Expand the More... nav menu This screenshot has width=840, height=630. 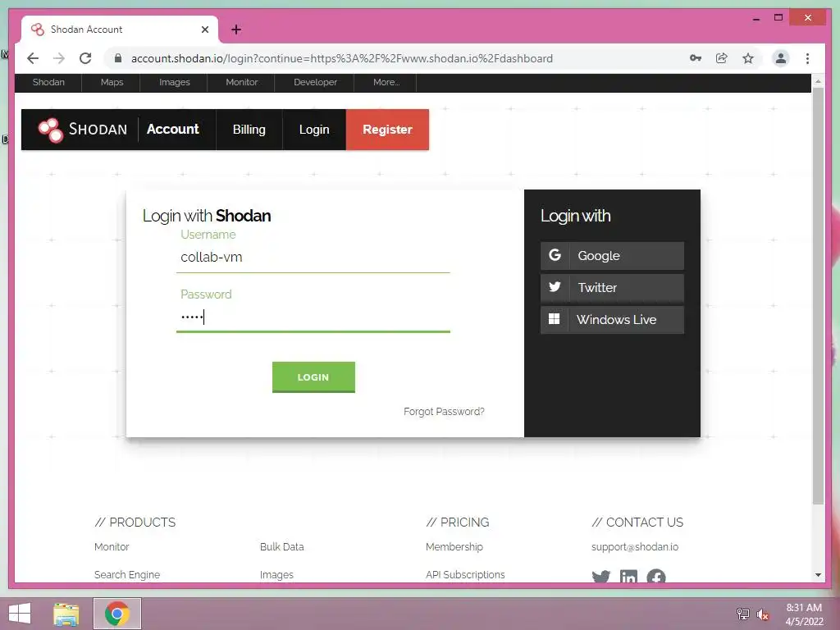(386, 83)
